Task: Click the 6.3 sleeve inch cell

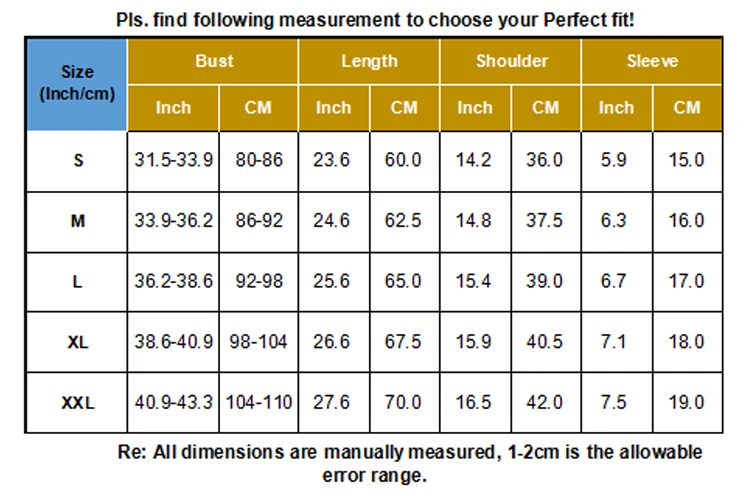Action: pyautogui.click(x=617, y=222)
